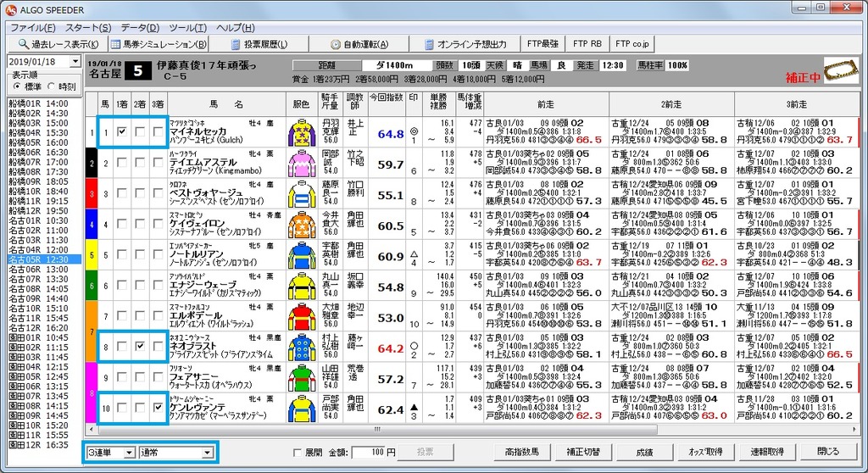868x473 pixels.
Task: Click jockey silk icon for ベストヴォヤージュ
Action: 302,194
